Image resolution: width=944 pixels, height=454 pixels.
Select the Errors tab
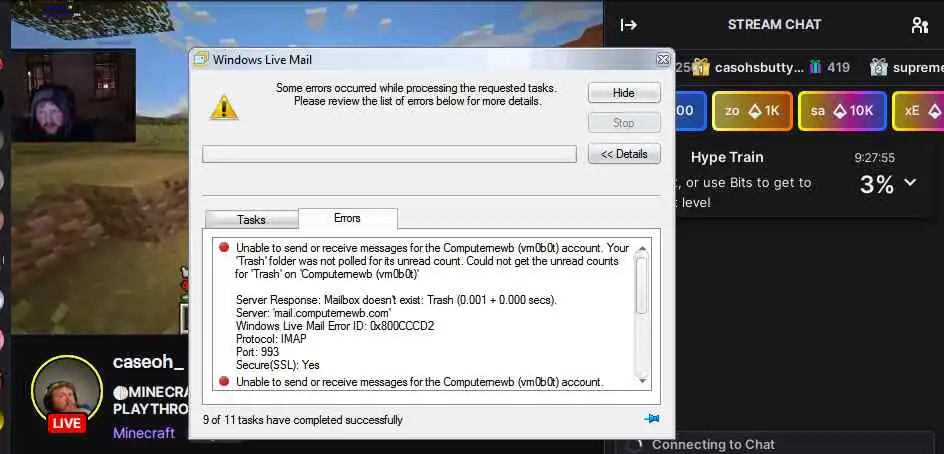pos(347,218)
